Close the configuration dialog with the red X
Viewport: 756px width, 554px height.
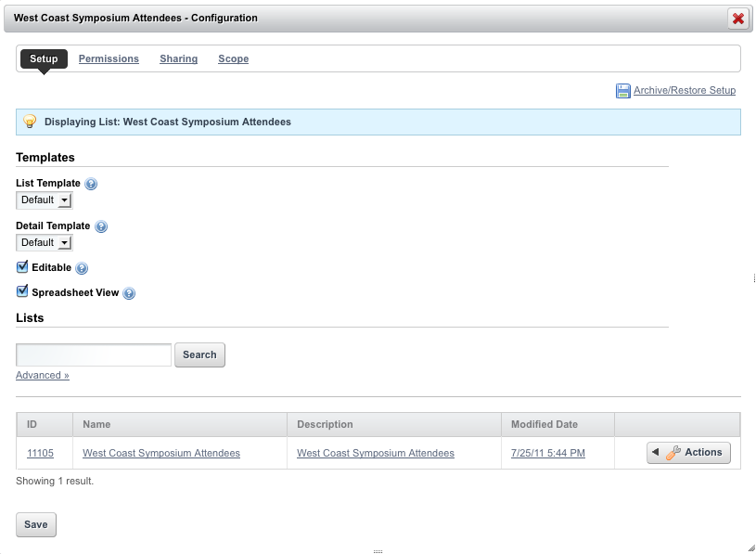click(737, 19)
